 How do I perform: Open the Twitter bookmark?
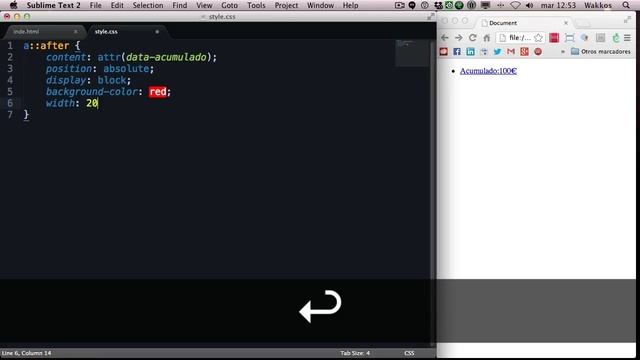pos(497,51)
